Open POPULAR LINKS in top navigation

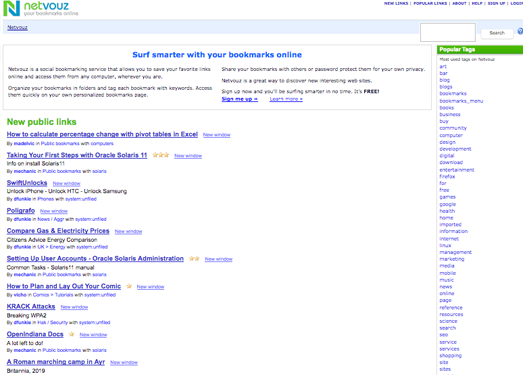point(430,3)
